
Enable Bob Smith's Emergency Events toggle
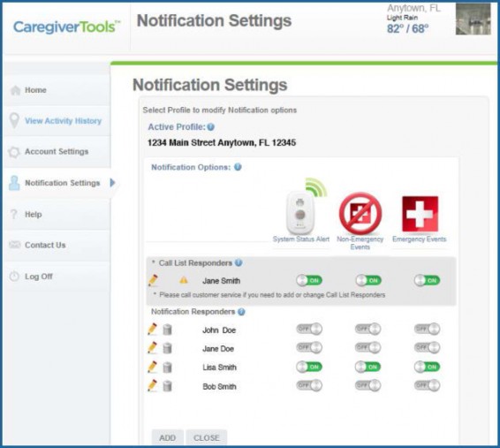pos(427,385)
